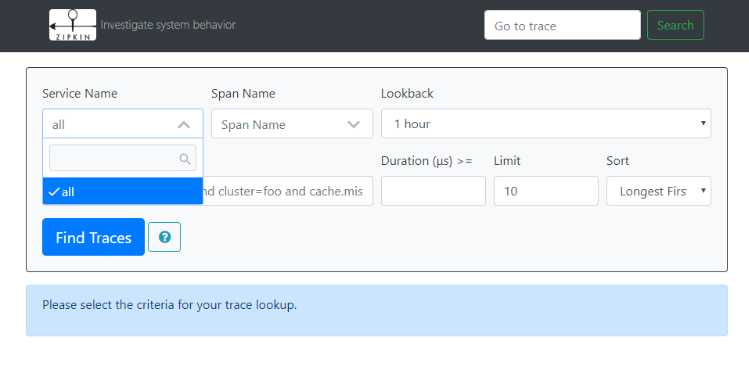Click the Duration (µs) input field
The width and height of the screenshot is (749, 369).
[433, 191]
